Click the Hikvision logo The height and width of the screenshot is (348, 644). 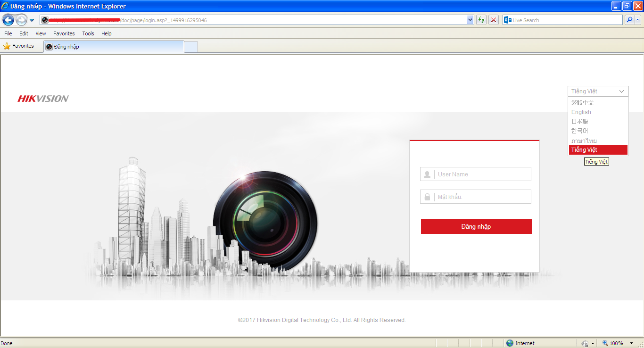43,99
